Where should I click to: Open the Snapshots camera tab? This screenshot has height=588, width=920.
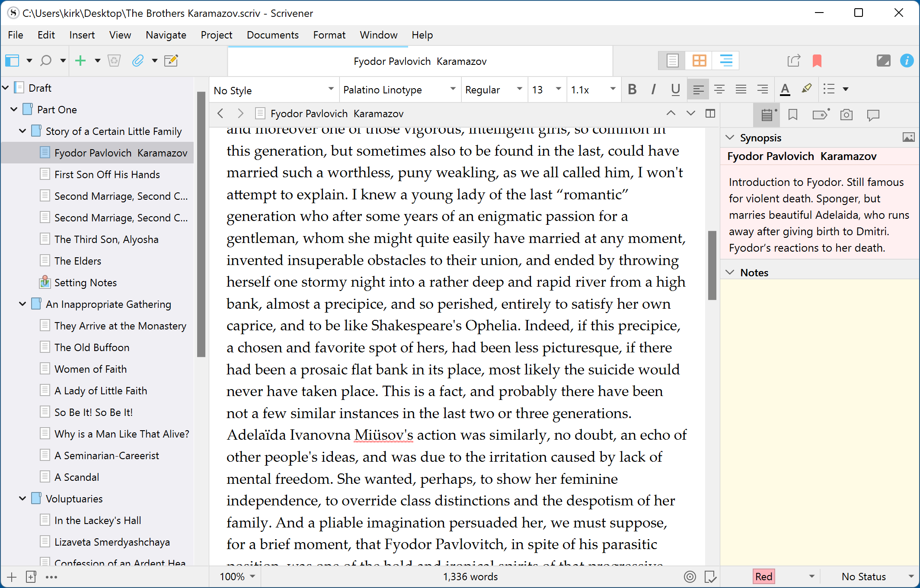coord(846,115)
